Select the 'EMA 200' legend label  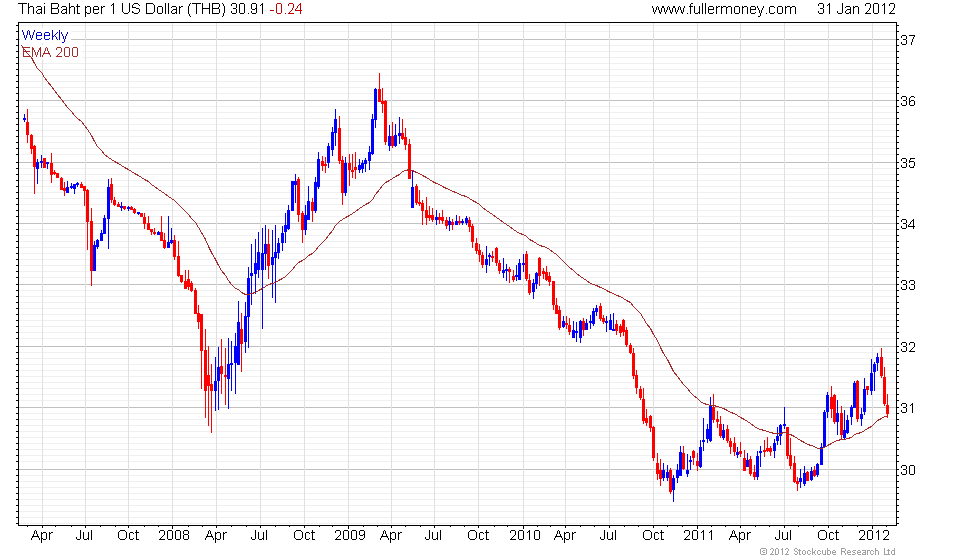point(50,52)
